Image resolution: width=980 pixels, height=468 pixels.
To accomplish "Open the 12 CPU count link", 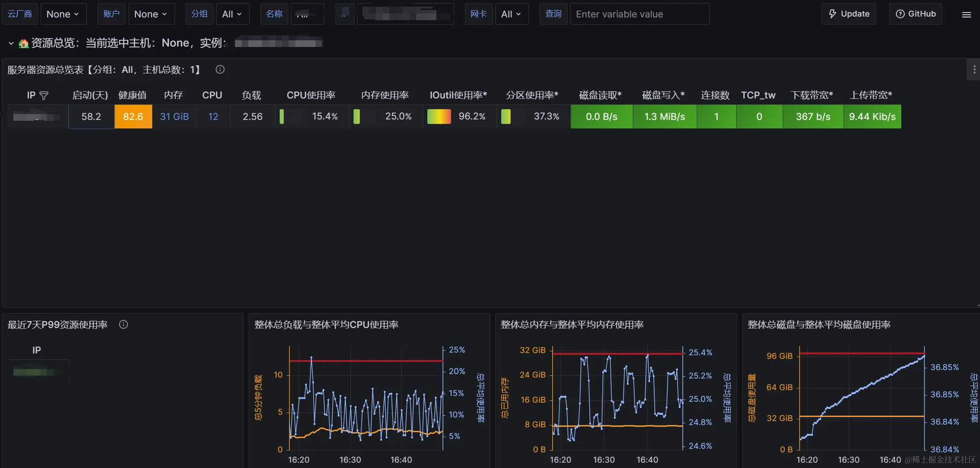I will pos(213,116).
